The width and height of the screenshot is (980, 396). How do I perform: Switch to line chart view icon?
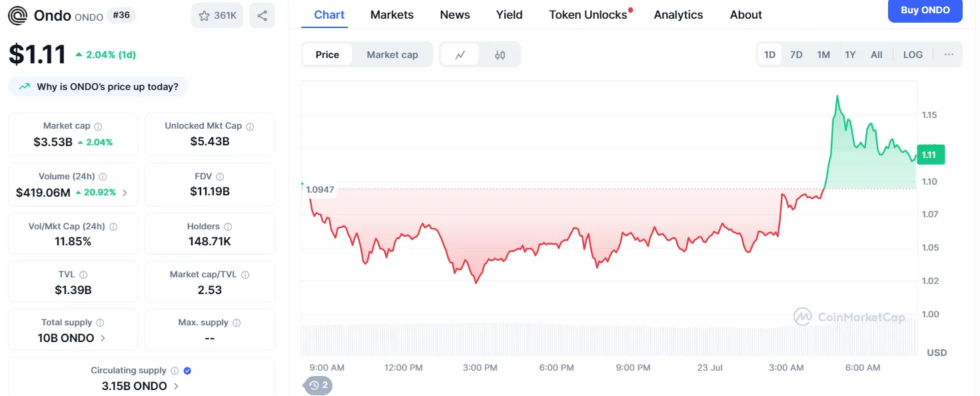pos(460,55)
